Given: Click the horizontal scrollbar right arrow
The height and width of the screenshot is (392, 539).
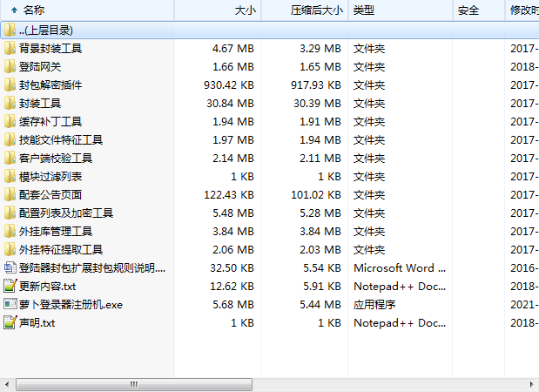Looking at the screenshot, I should click(530, 384).
